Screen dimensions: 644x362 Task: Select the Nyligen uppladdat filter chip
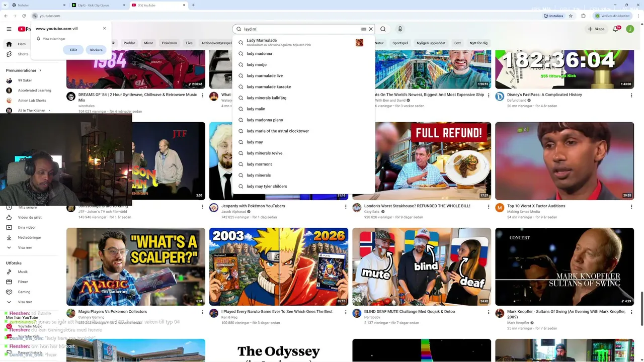click(x=431, y=43)
